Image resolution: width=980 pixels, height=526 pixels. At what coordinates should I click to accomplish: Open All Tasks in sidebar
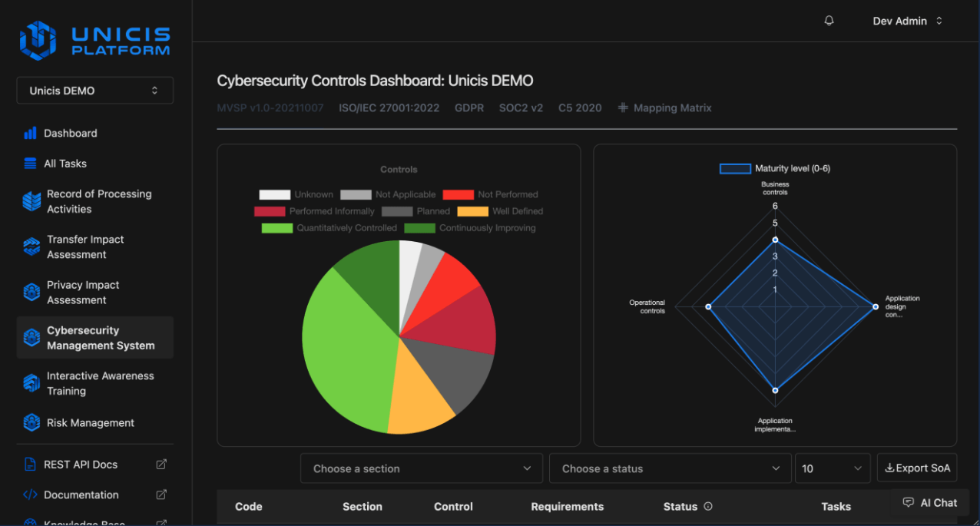click(x=95, y=164)
